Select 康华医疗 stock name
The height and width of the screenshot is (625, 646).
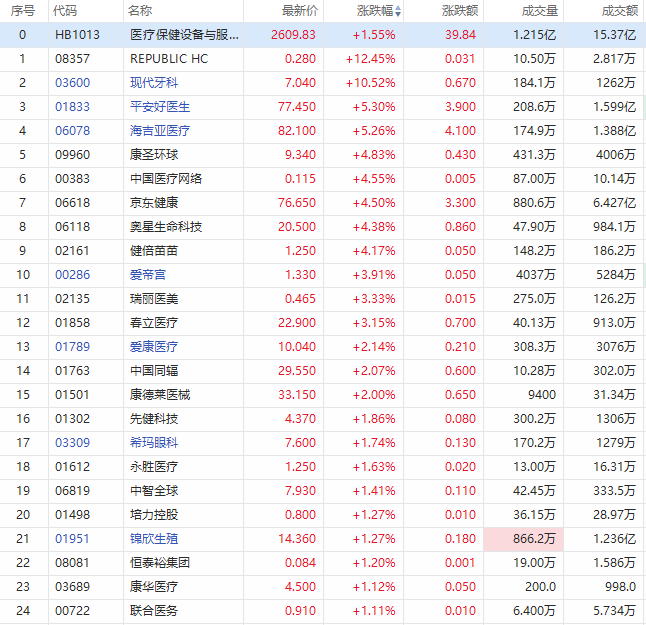click(x=154, y=587)
